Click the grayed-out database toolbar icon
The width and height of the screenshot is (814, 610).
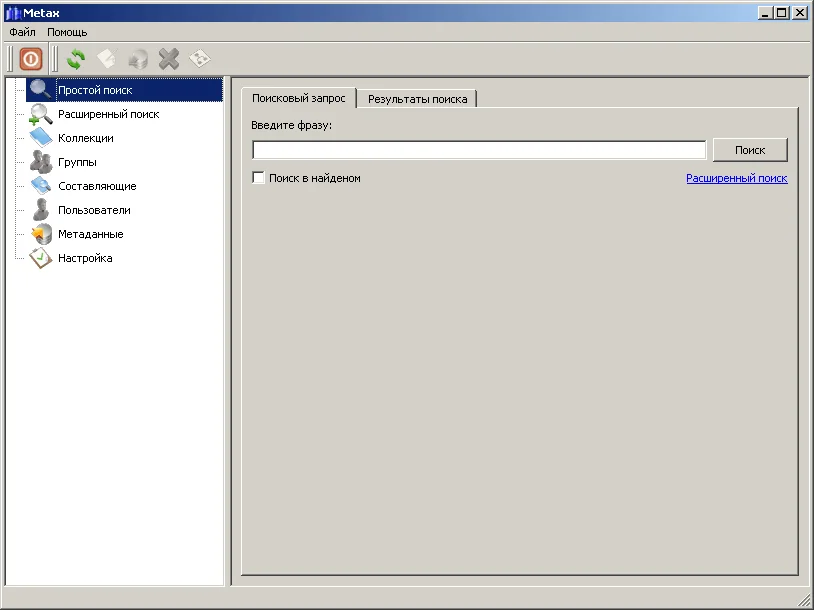coord(138,59)
